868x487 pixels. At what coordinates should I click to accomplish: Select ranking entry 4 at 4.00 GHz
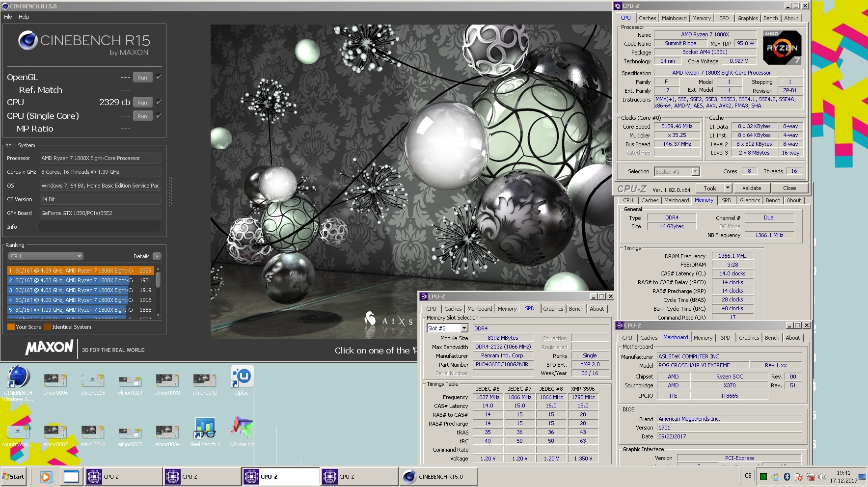tap(81, 300)
